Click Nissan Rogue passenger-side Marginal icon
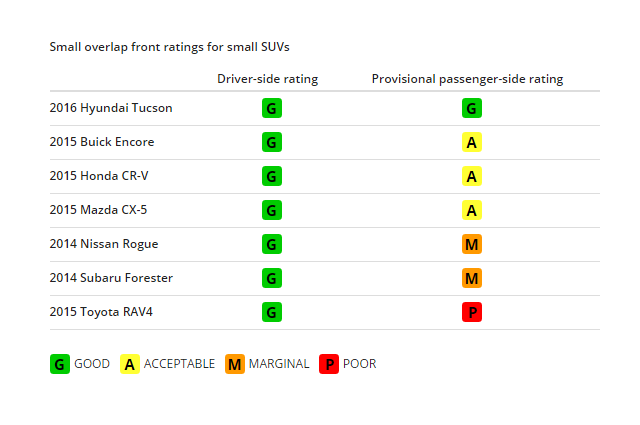640x425 pixels. coord(472,244)
